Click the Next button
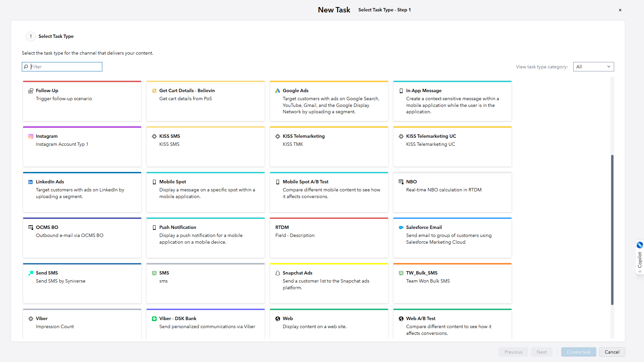Viewport: 644px width, 362px height. [x=541, y=352]
